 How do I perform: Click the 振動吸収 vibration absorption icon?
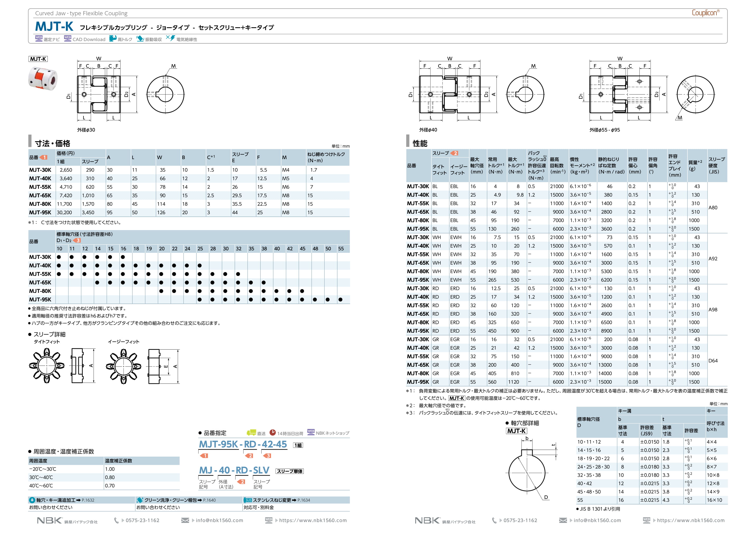pyautogui.click(x=140, y=39)
